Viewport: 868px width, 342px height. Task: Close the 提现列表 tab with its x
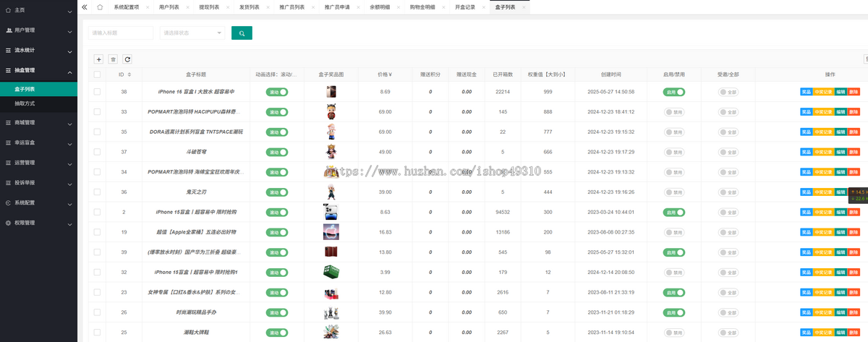click(x=228, y=7)
